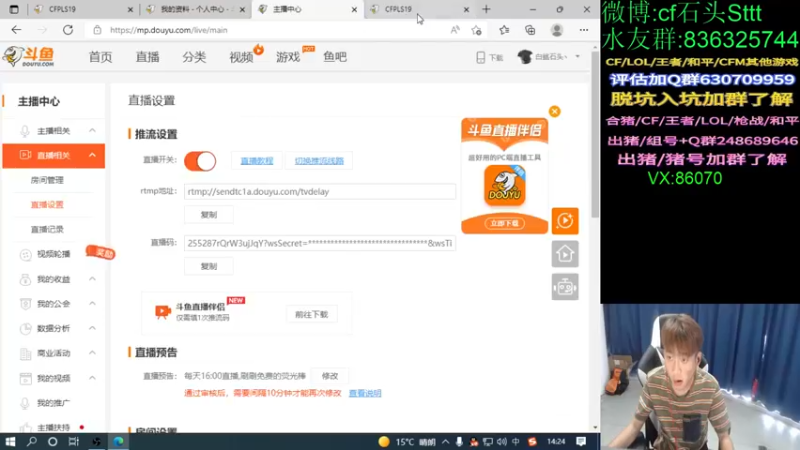Viewport: 800px width, 450px height.
Task: Open 视频轮播 in sidebar
Action: 54,254
